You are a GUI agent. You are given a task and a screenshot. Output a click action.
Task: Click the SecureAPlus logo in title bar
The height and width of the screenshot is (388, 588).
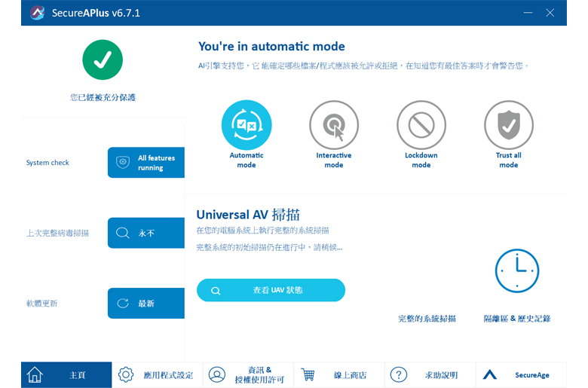[x=38, y=13]
